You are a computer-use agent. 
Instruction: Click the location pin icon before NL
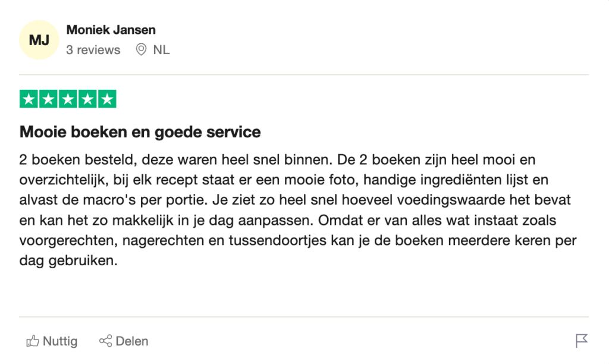pyautogui.click(x=141, y=50)
